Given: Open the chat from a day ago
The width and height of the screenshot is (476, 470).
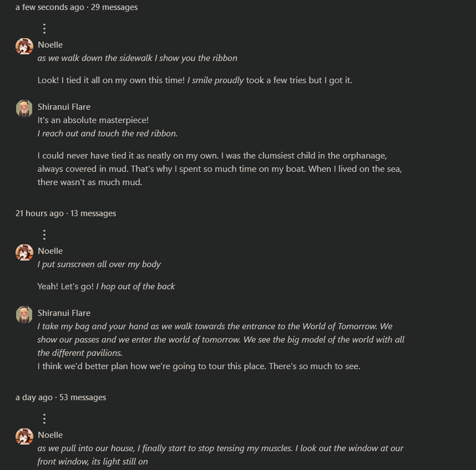Looking at the screenshot, I should pos(60,397).
